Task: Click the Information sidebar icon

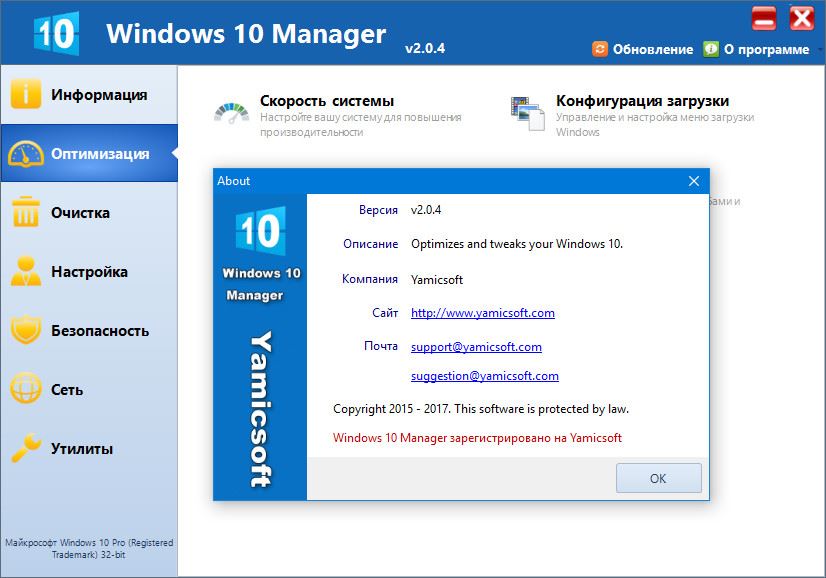Action: [x=25, y=94]
